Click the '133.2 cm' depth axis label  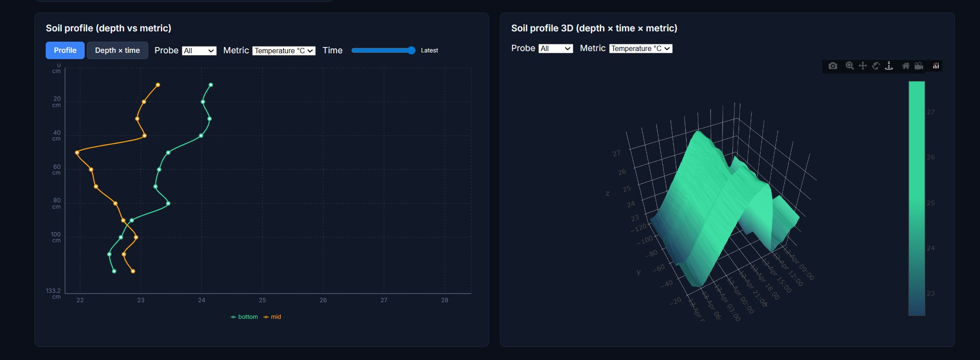point(53,294)
